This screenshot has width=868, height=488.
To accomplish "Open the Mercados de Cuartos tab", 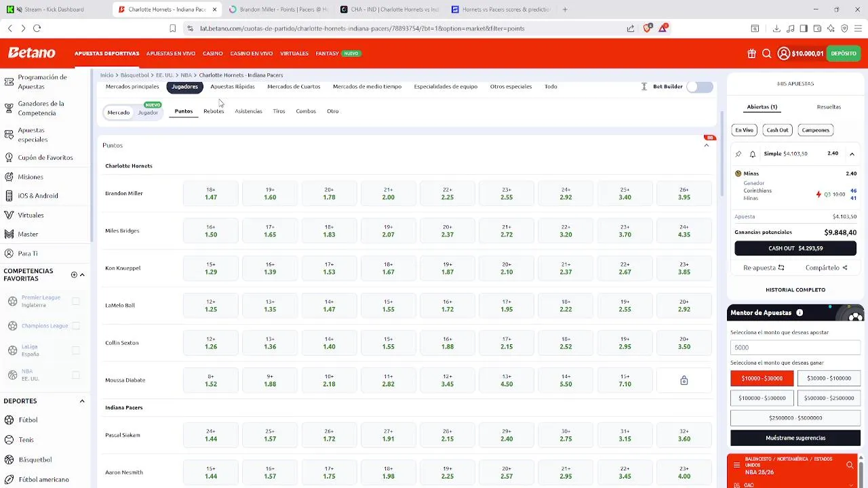I will 294,87.
